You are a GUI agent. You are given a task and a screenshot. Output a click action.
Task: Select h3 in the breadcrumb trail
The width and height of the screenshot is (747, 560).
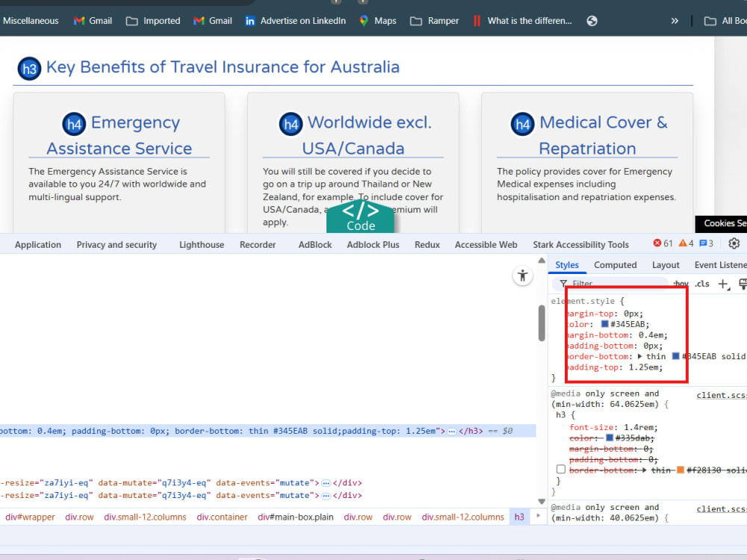pos(519,517)
